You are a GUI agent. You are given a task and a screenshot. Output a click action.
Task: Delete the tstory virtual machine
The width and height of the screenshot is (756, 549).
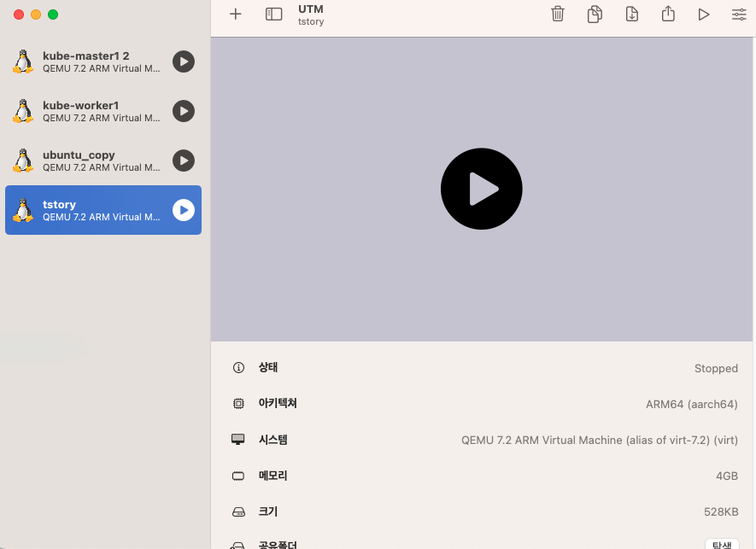coord(558,14)
